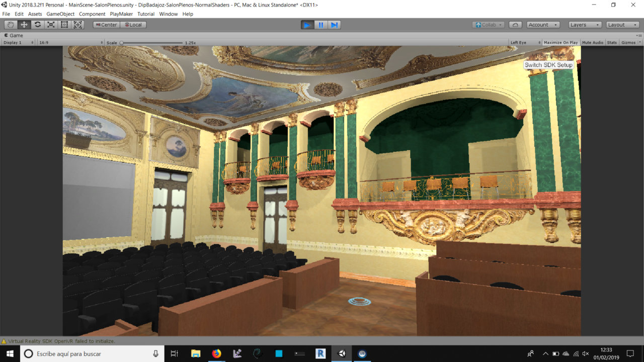Screen dimensions: 644x362
Task: Pause the running game
Action: pos(321,25)
